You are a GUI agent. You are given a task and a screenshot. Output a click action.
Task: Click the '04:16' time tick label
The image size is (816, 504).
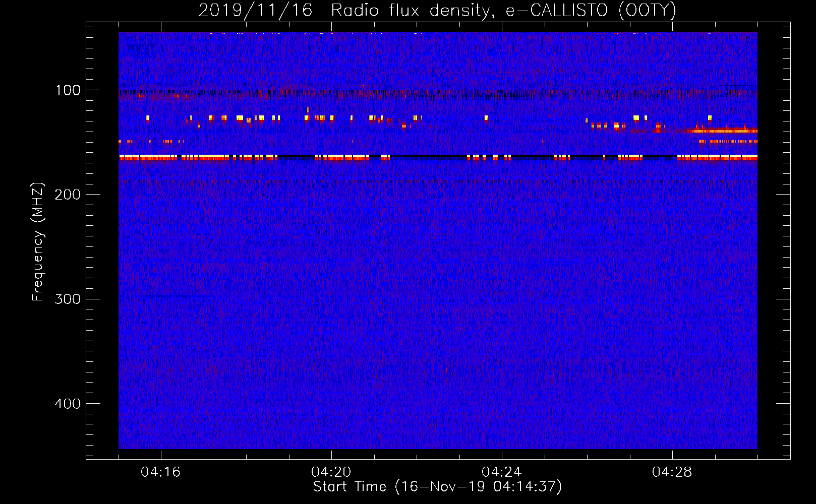coord(161,472)
